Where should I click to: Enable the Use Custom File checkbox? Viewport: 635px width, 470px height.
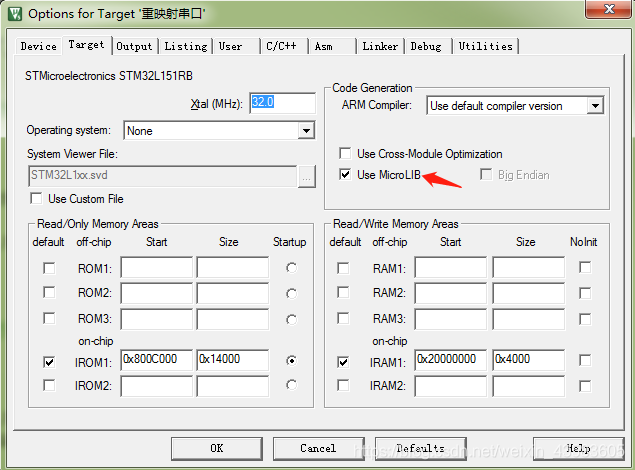(36, 198)
